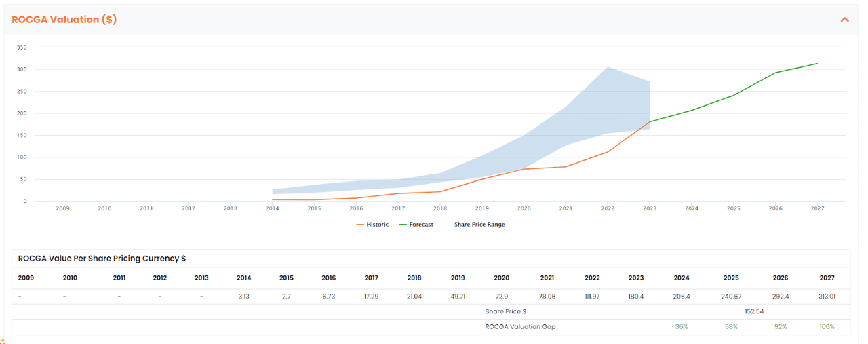Select the 2026 column header in table

click(781, 278)
